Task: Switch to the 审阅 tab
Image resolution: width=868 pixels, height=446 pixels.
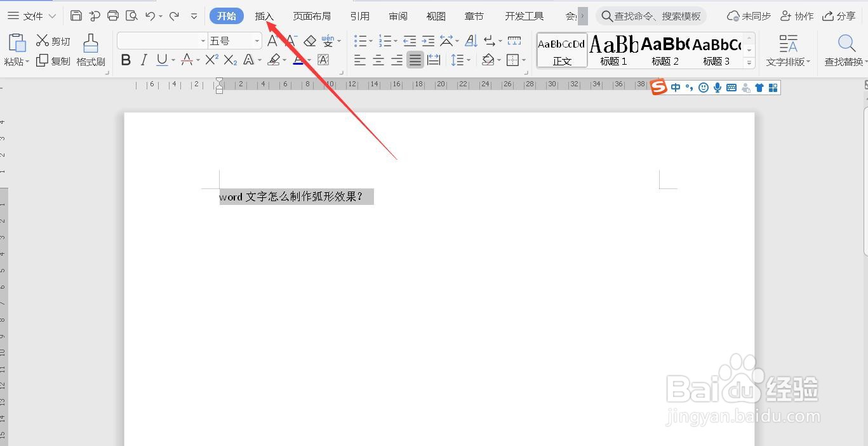Action: click(x=398, y=16)
